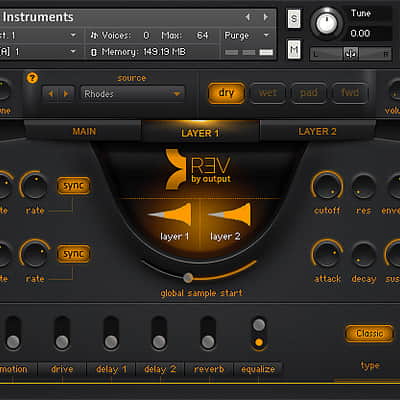The height and width of the screenshot is (400, 400).
Task: Click the Memory icon
Action: click(94, 52)
